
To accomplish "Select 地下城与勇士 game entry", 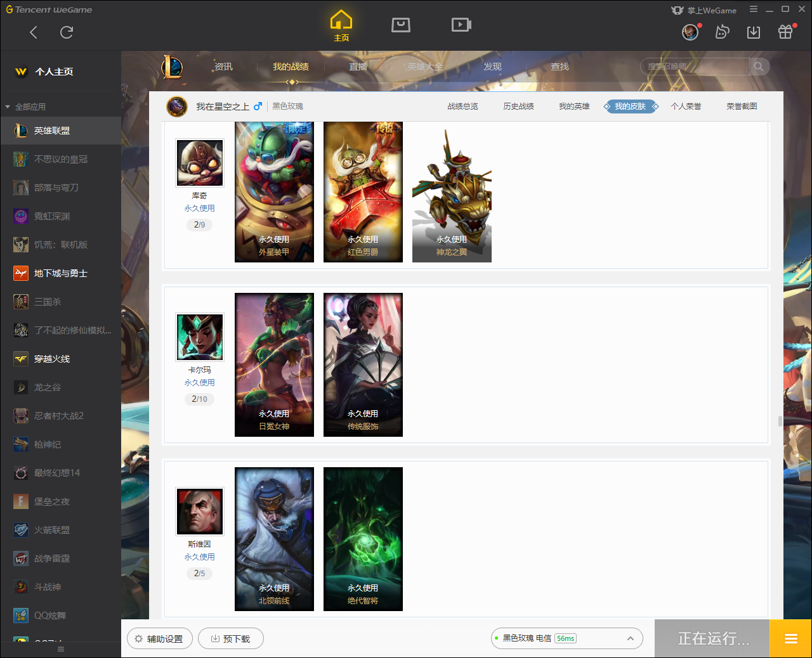I will (60, 273).
